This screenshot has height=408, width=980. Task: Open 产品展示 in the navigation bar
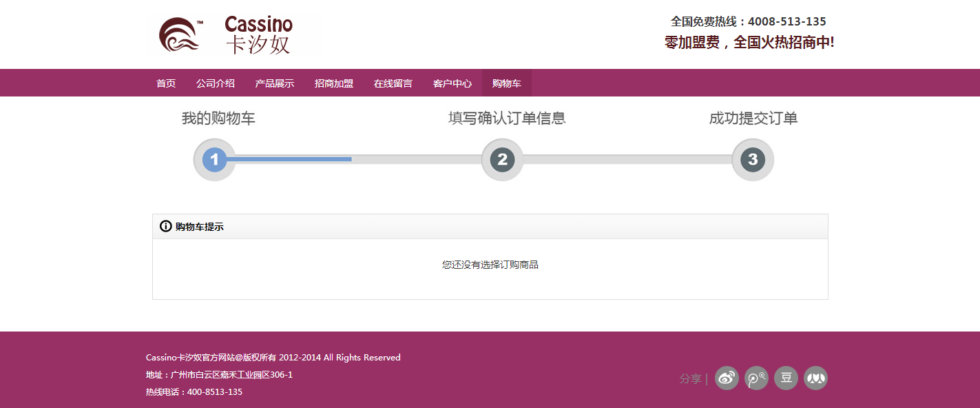coord(274,83)
